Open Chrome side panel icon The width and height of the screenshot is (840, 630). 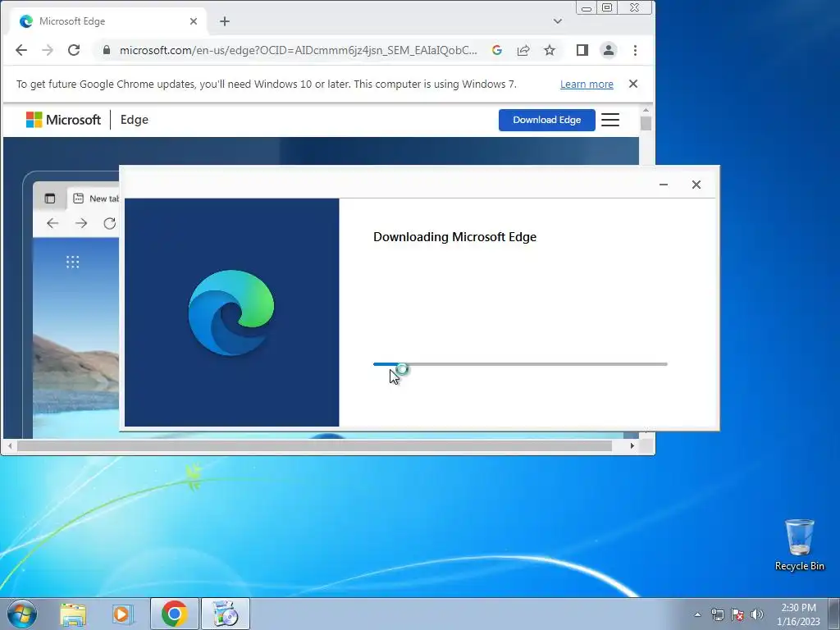click(x=582, y=50)
